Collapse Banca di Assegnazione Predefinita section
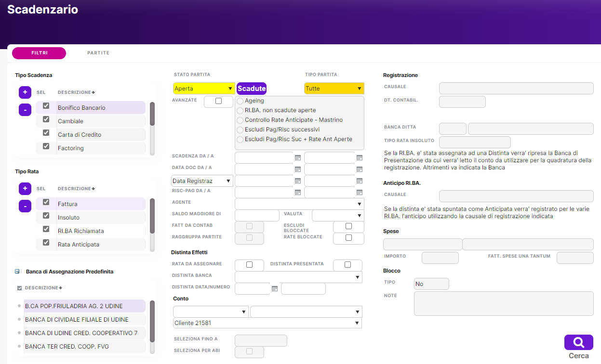This screenshot has width=601, height=364. [17, 272]
